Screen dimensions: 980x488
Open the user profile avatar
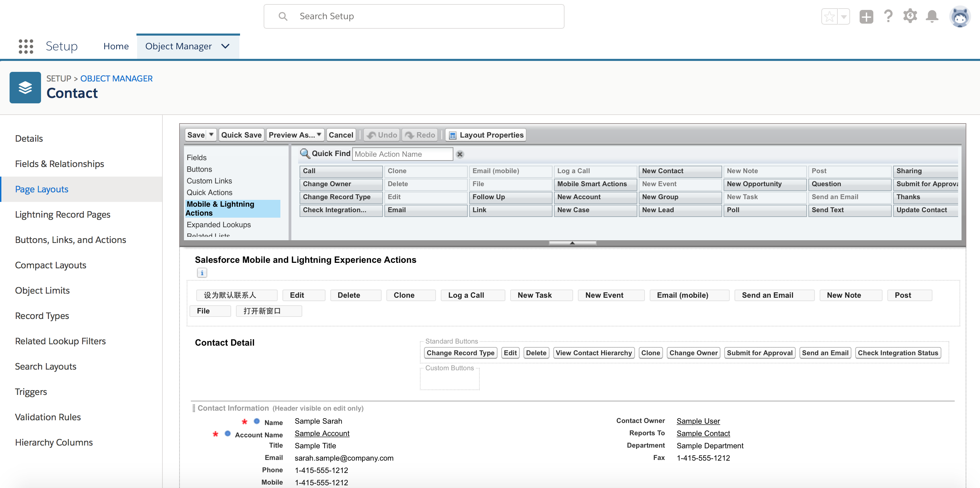pyautogui.click(x=960, y=17)
